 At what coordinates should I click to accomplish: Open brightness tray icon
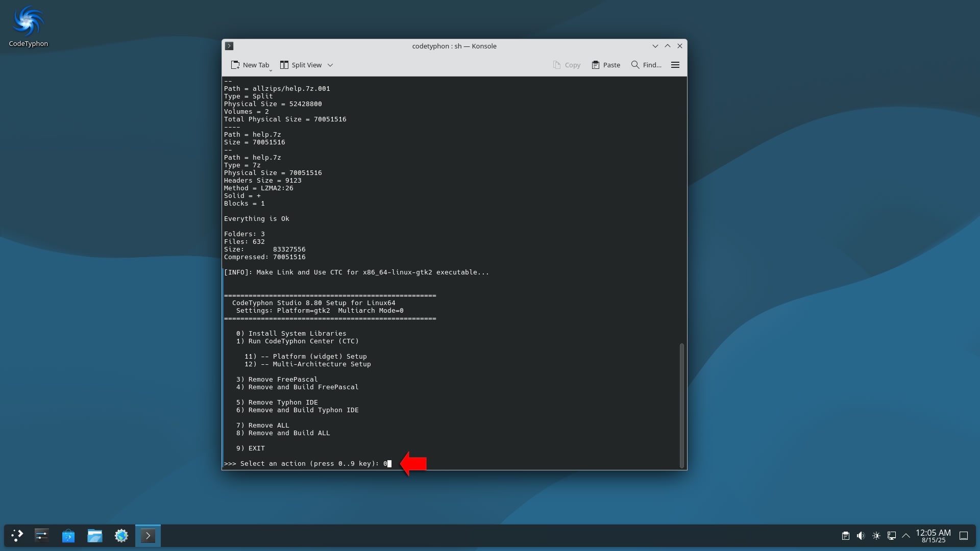pos(876,536)
